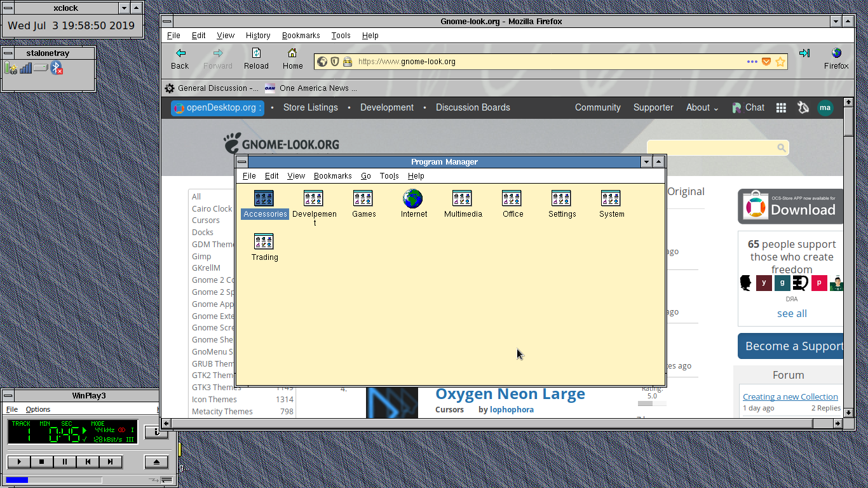Screen dimensions: 868x488
Task: Open the 'General Discussion' bookmark tab
Action: click(211, 88)
